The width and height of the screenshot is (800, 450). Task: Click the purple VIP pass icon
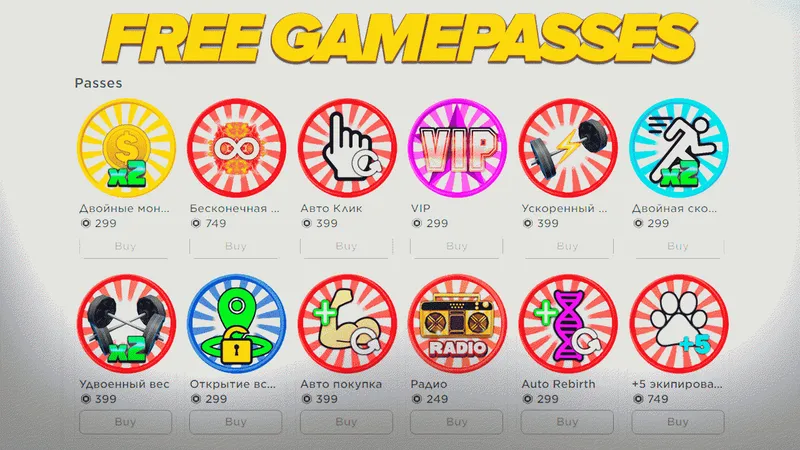tap(458, 148)
